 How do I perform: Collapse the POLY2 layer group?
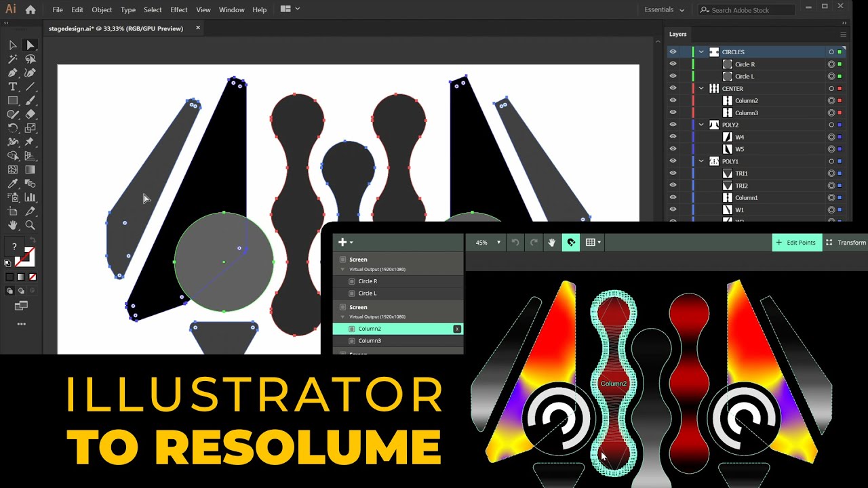[x=702, y=125]
